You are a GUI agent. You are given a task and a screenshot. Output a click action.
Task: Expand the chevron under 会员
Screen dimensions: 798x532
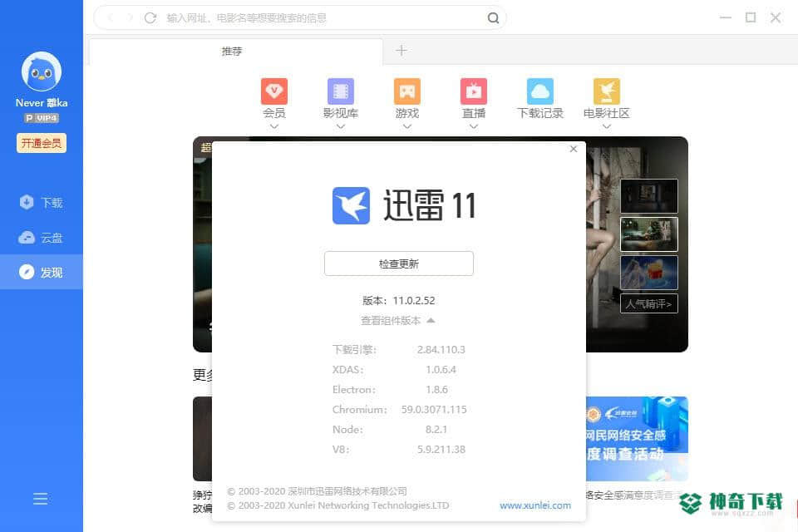coord(273,126)
